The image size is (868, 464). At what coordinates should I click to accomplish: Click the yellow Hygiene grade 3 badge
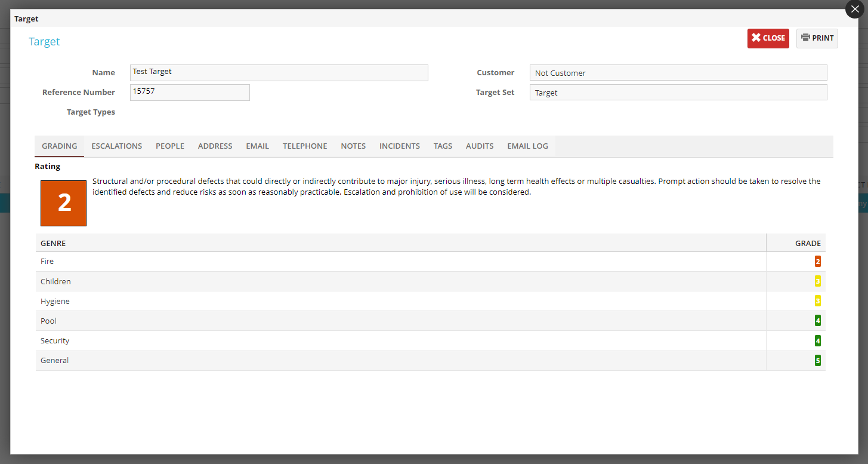(817, 301)
